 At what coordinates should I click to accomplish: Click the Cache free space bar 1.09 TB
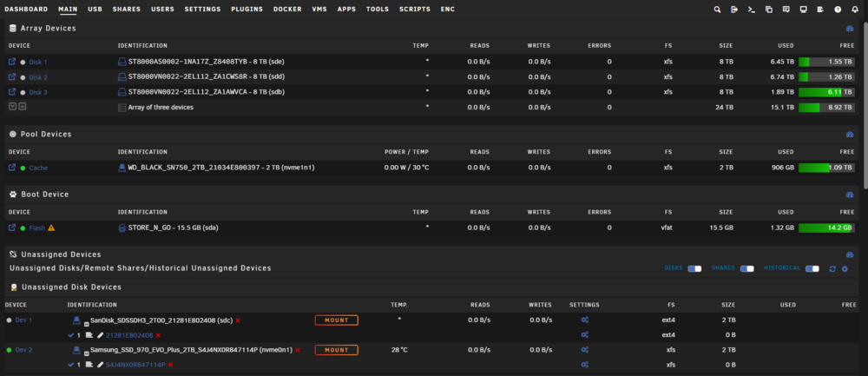pyautogui.click(x=826, y=168)
